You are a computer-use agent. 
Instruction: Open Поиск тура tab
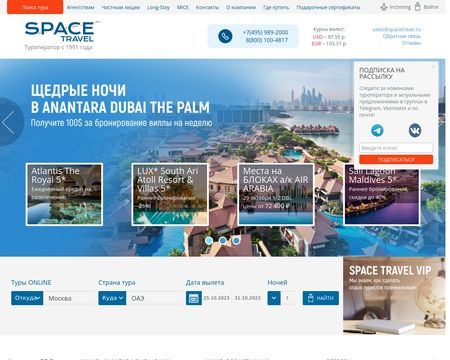(x=35, y=7)
